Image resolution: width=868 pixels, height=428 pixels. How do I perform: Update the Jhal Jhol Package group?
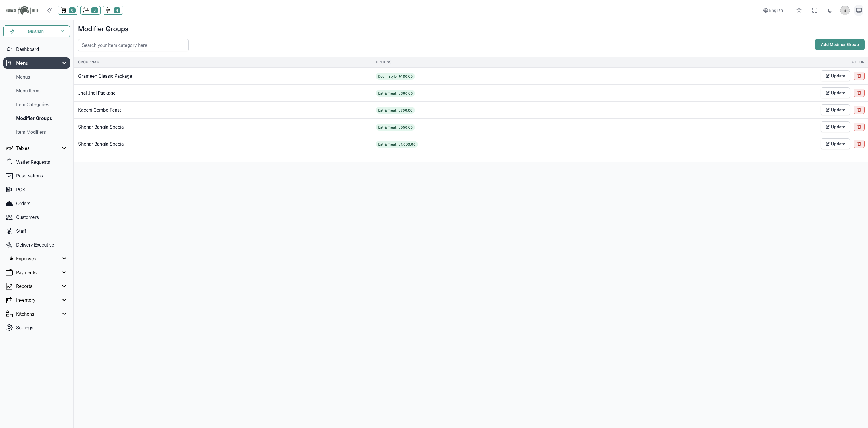(835, 93)
